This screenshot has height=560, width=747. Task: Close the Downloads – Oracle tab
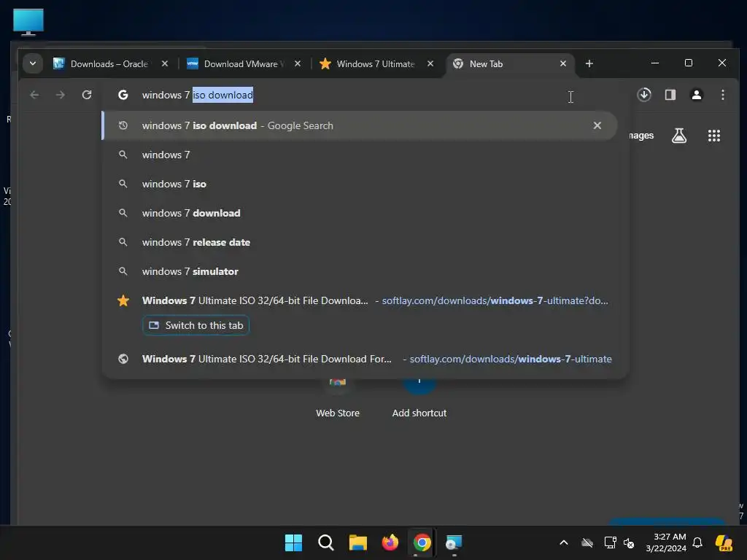tap(165, 63)
